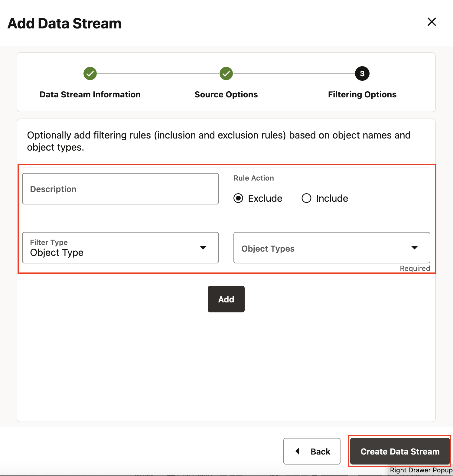
Task: Click the Object Types dropdown arrow
Action: pos(414,248)
